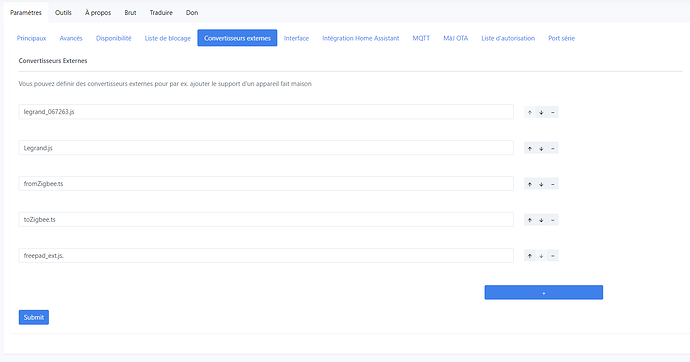Submit the external converters form
This screenshot has height=362, width=690.
(x=34, y=317)
